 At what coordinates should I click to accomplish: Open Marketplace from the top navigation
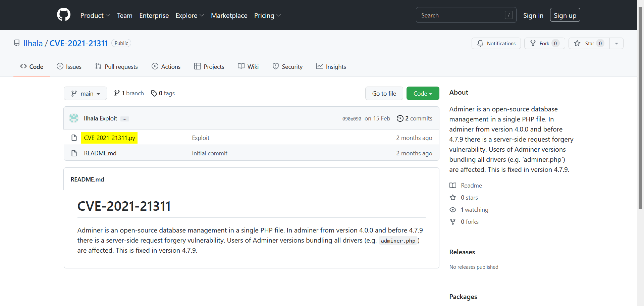pos(229,15)
